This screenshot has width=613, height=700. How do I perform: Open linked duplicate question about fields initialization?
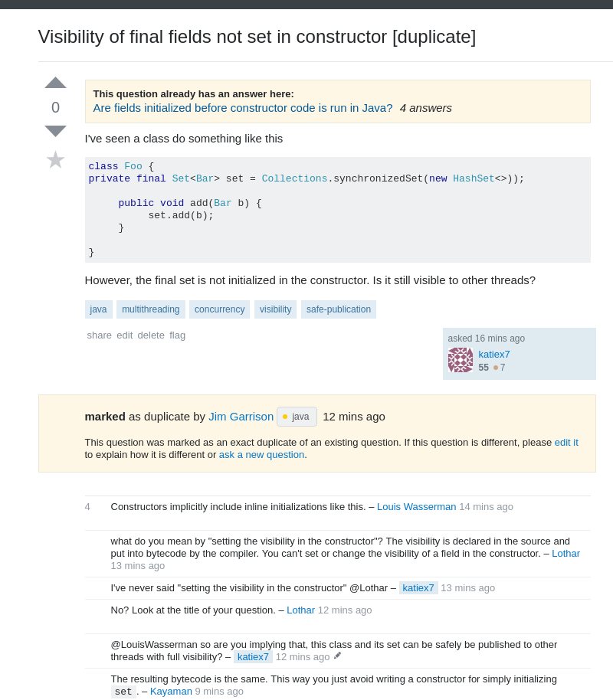(243, 108)
